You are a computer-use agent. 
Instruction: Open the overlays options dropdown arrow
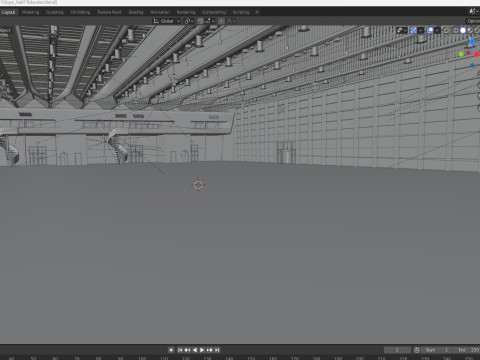coord(437,30)
